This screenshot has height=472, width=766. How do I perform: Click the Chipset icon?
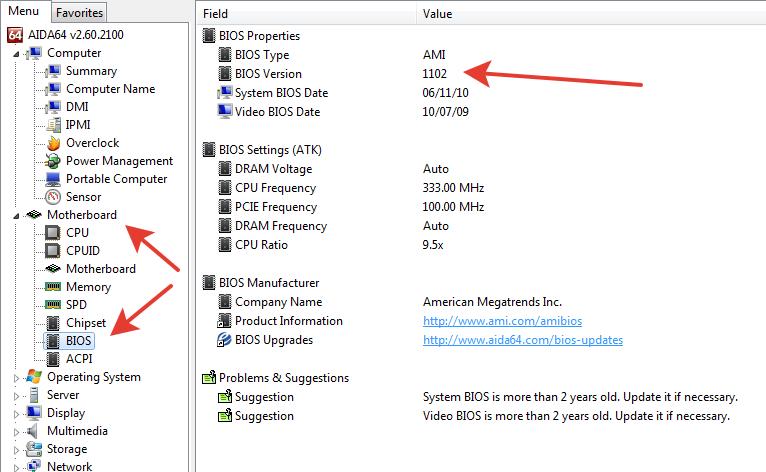(53, 323)
